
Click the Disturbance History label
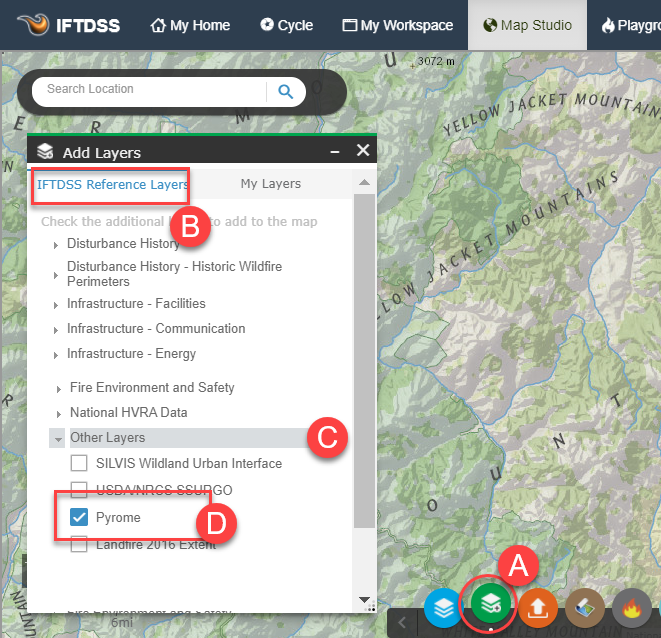[124, 243]
